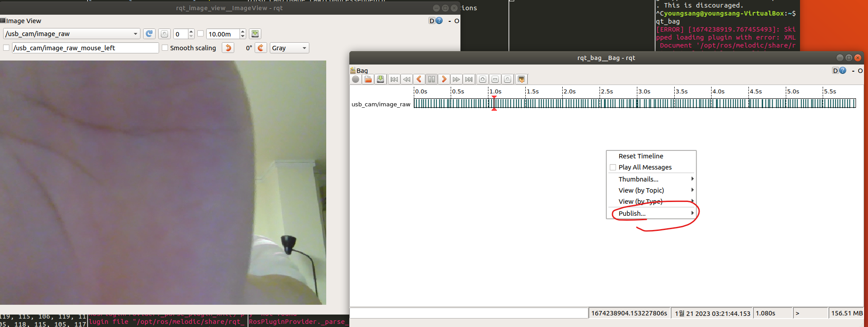
Task: Toggle the checkbox next to 10.00m field
Action: [200, 33]
